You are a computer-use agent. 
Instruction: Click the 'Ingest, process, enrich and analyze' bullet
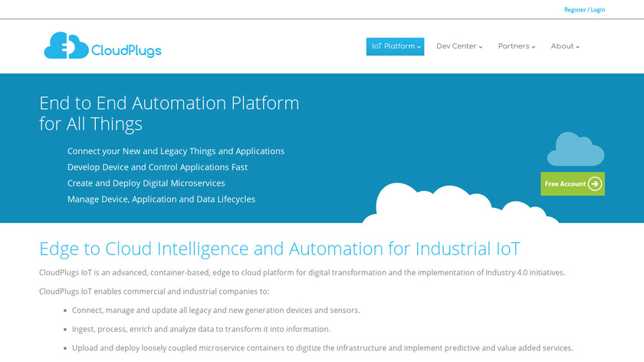pyautogui.click(x=201, y=329)
